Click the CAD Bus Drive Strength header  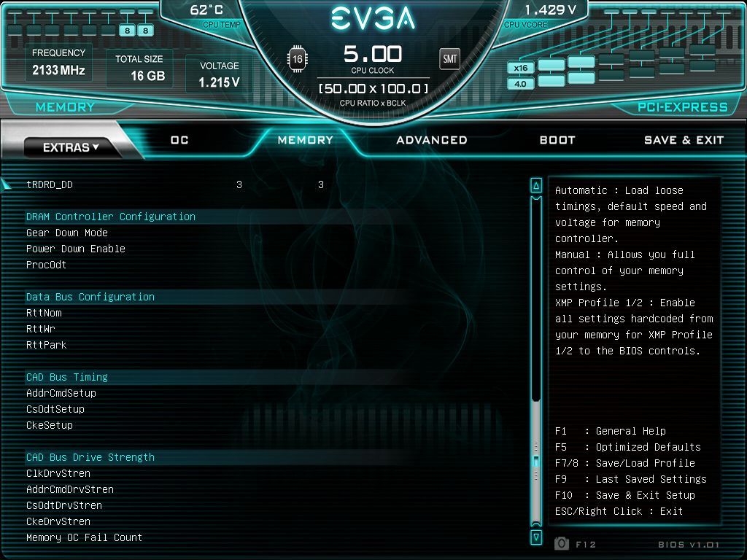[x=90, y=457]
